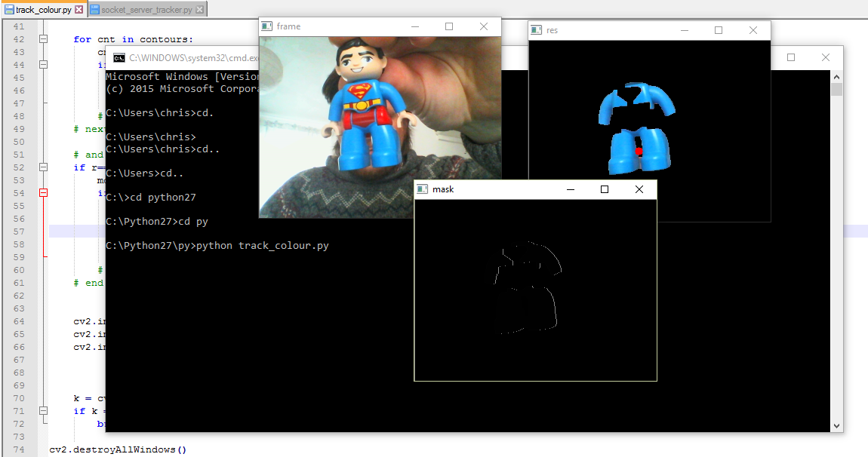Click the mask window title bar icon
Viewport: 868px width, 457px height.
[x=421, y=189]
